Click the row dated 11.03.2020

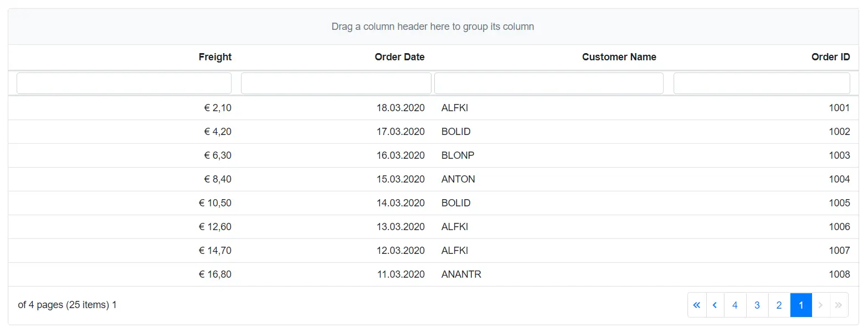click(x=433, y=274)
